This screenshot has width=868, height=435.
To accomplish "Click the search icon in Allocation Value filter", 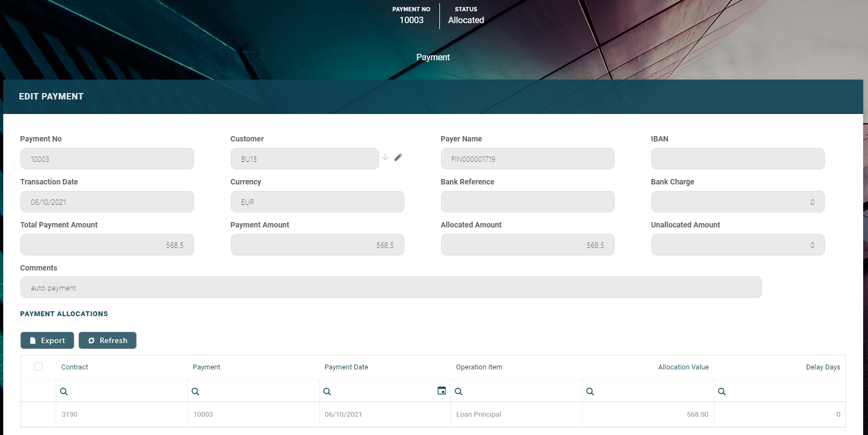I will 590,391.
